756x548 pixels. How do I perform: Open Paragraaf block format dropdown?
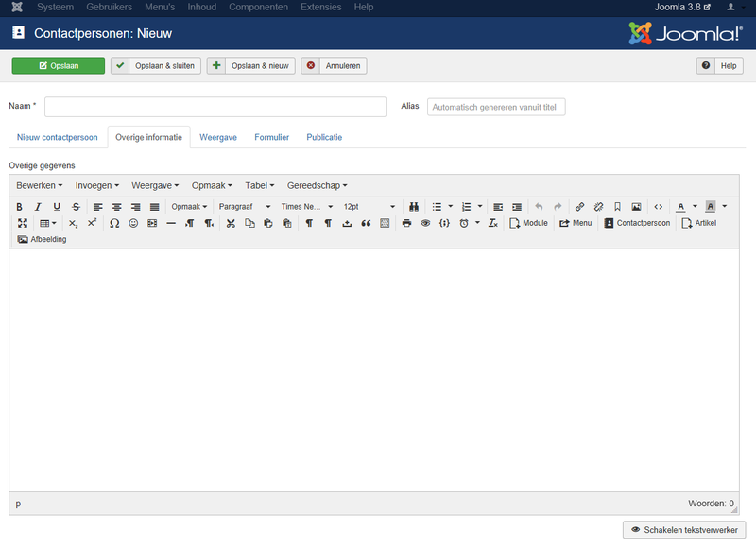coord(245,207)
